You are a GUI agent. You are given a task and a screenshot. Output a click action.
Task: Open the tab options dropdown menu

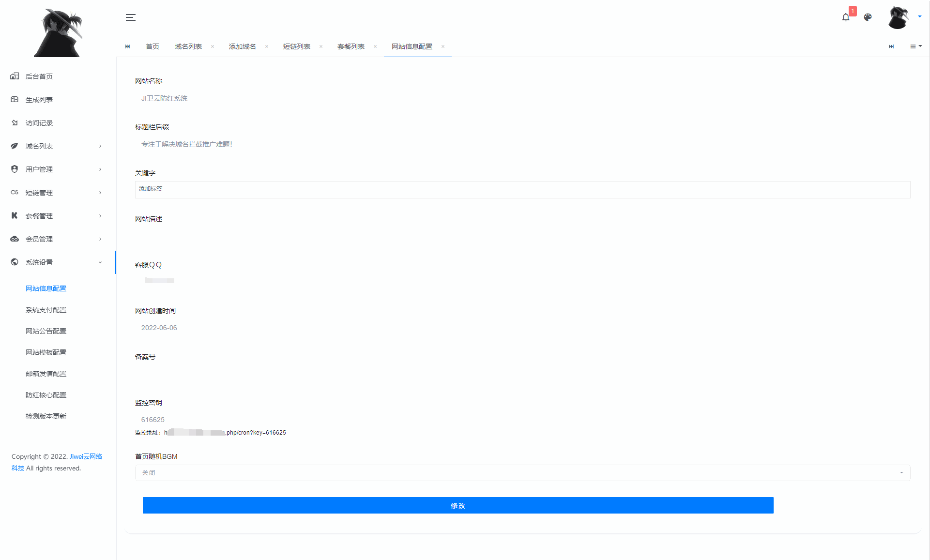(x=915, y=46)
